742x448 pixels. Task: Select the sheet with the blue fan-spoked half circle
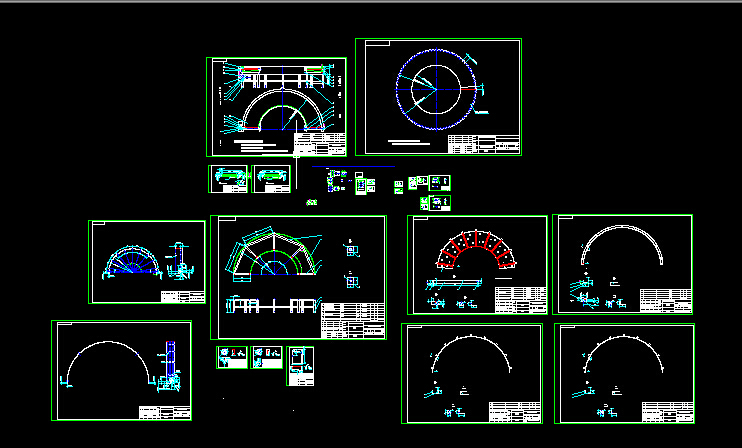[x=147, y=262]
